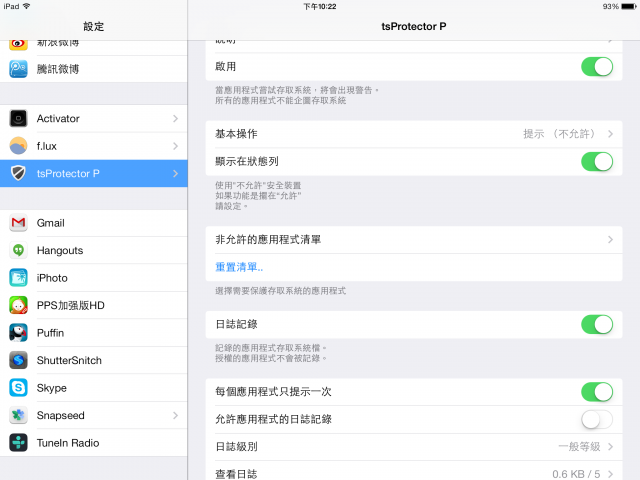Tap the 重置清單.. link
The image size is (640, 480).
(x=239, y=267)
